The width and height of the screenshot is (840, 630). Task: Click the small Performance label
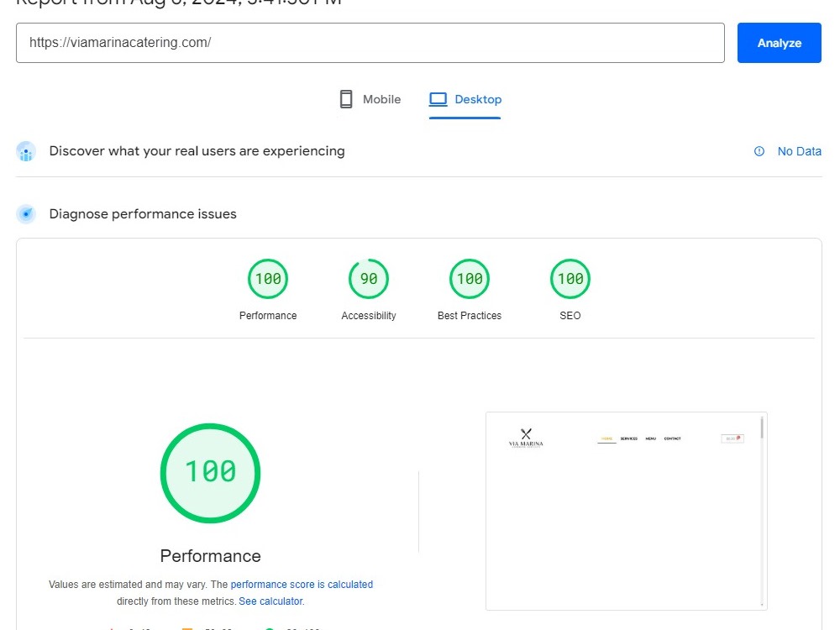(x=268, y=316)
